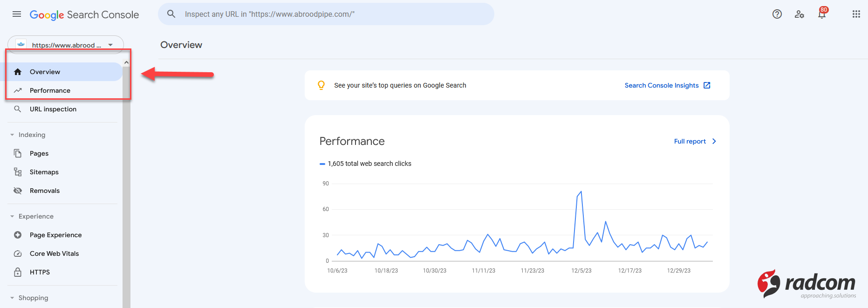Open Core Web Vitals report
868x308 pixels.
(x=54, y=253)
